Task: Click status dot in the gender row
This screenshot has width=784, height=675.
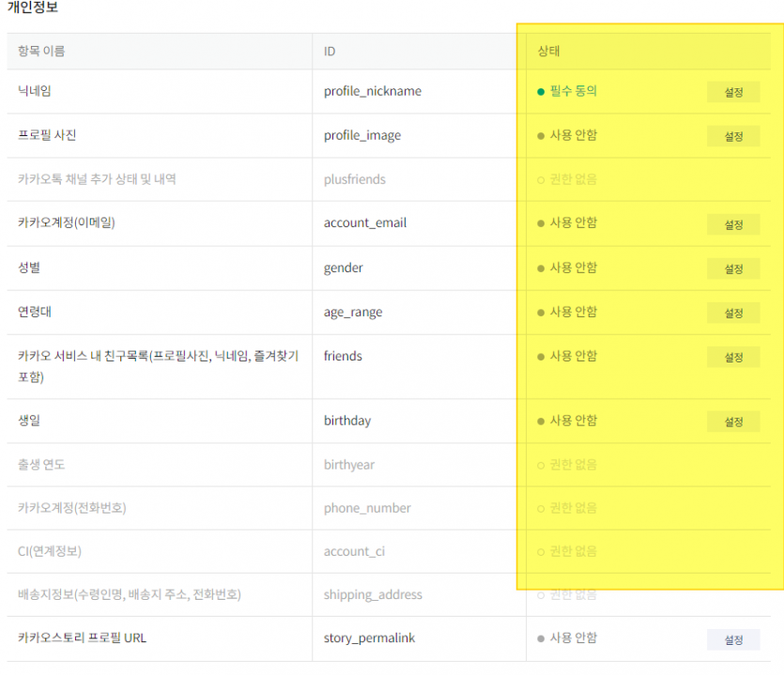Action: pos(541,268)
